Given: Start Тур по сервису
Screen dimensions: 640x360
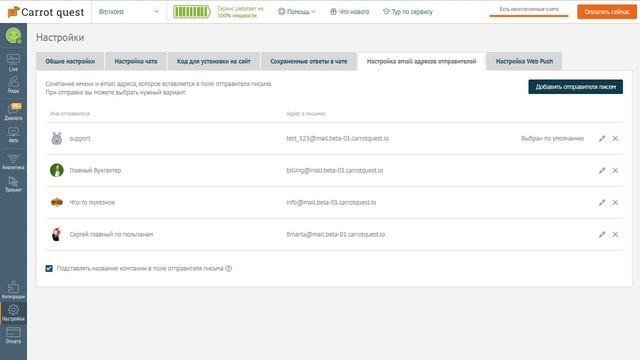Looking at the screenshot, I should (x=407, y=12).
